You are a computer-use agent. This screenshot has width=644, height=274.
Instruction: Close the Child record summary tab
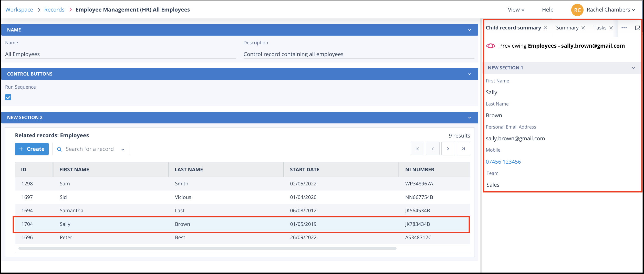(x=546, y=28)
